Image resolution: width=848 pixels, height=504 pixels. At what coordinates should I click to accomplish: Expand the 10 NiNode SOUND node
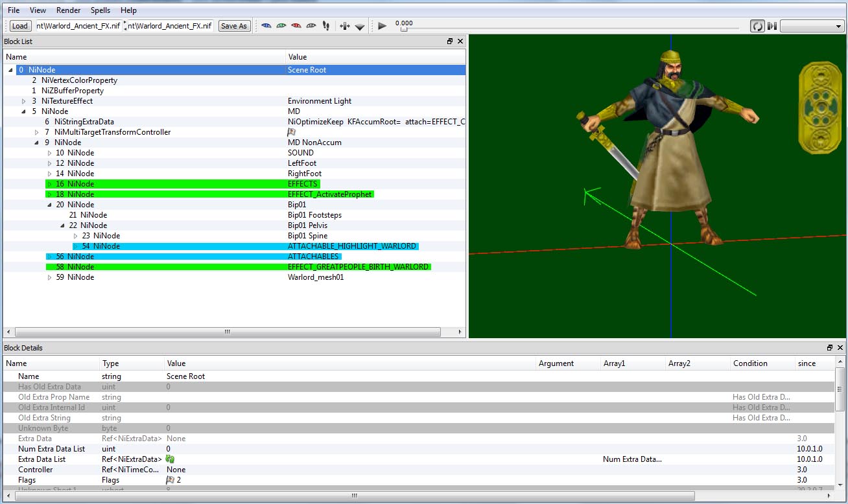point(50,153)
